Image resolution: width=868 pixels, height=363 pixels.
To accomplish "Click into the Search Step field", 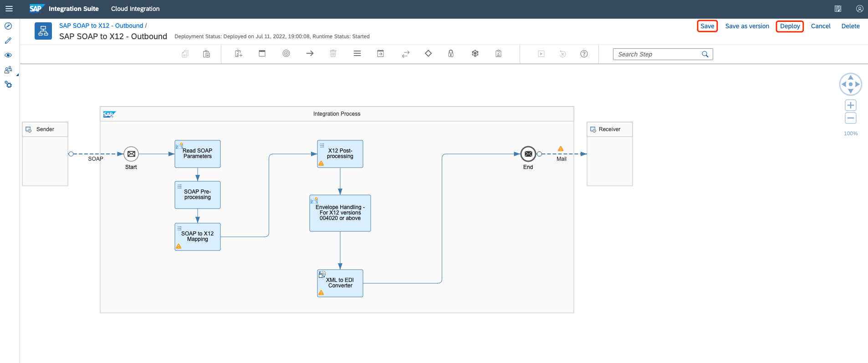I will [663, 54].
